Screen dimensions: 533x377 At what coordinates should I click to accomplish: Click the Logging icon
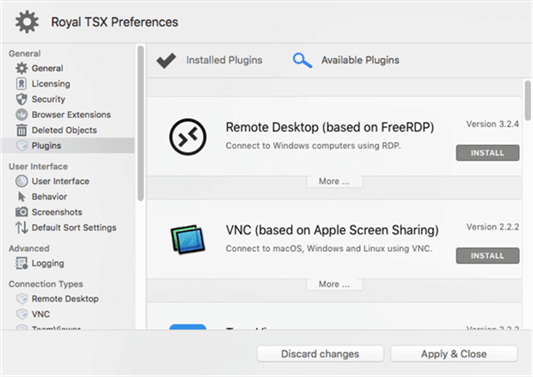pyautogui.click(x=21, y=263)
